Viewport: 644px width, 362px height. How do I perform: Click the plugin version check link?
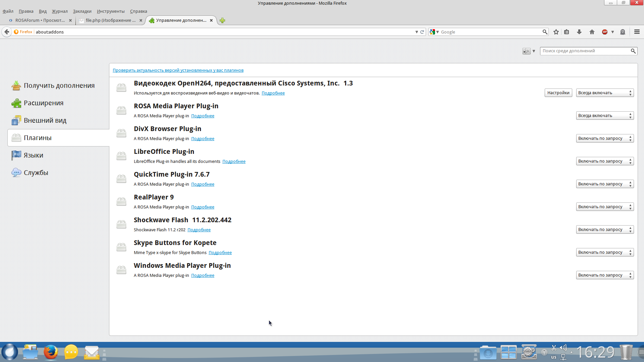[178, 70]
